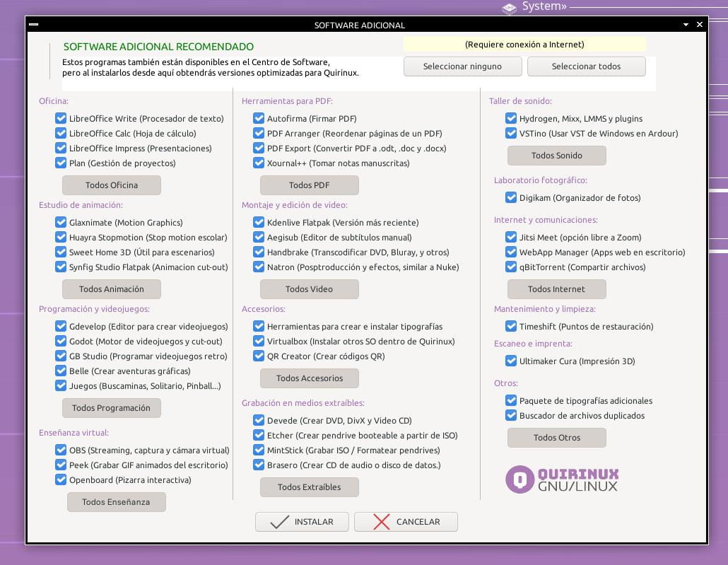Uncheck WebApp Manager checkbox
Screen dimensions: 728x565
[511, 252]
